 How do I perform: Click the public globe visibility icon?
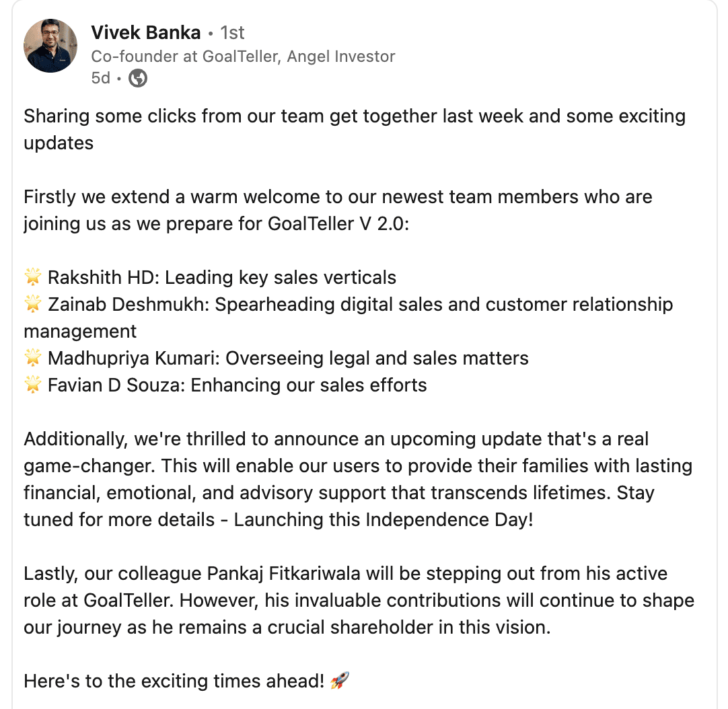tap(138, 78)
